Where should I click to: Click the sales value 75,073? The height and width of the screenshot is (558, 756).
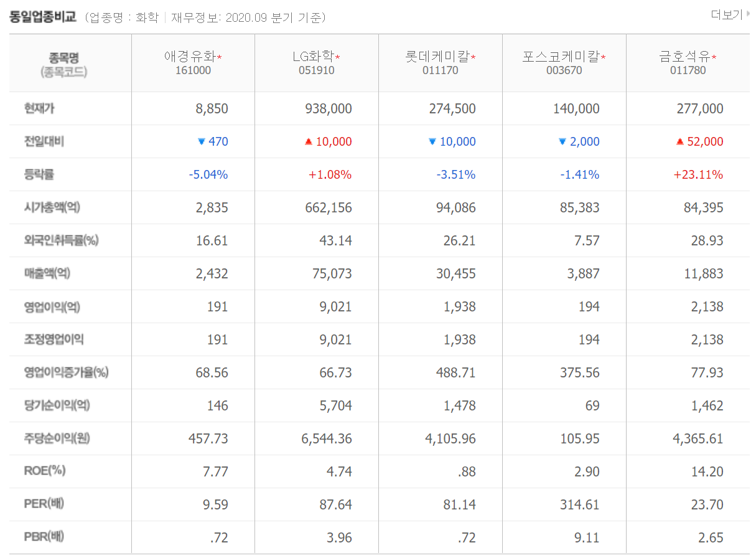[x=332, y=274]
